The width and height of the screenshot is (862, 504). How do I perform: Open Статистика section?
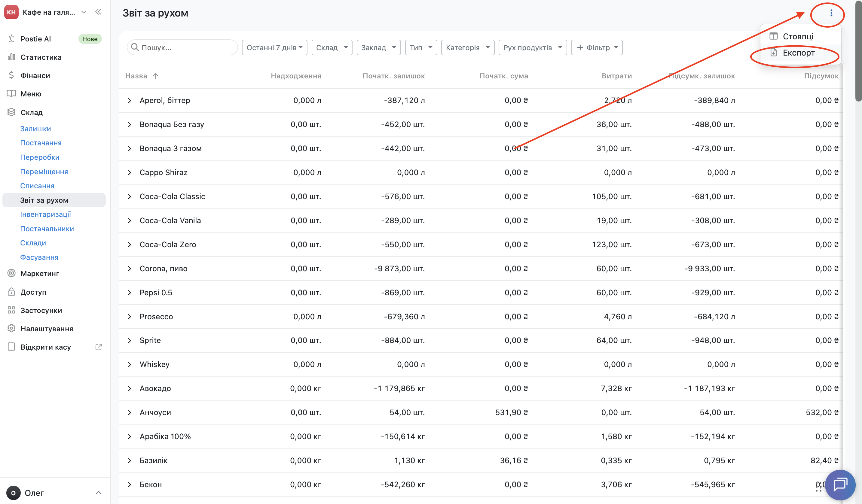[x=41, y=57]
